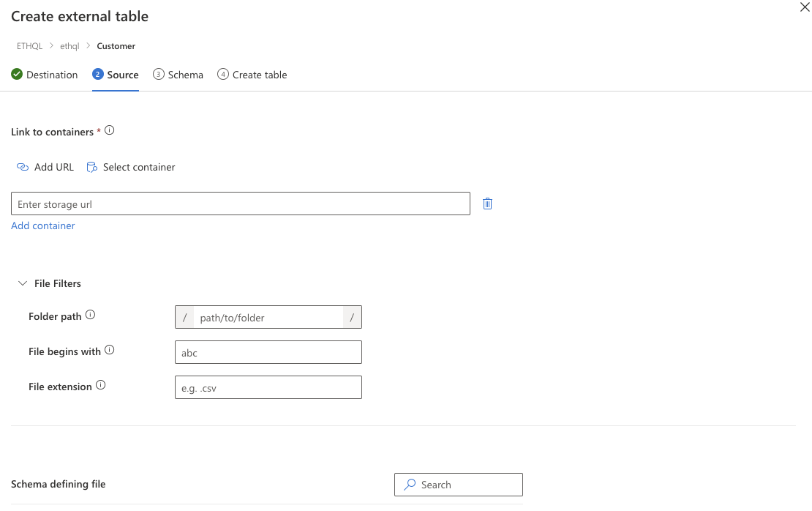Click the Add URL link icon

pyautogui.click(x=23, y=167)
